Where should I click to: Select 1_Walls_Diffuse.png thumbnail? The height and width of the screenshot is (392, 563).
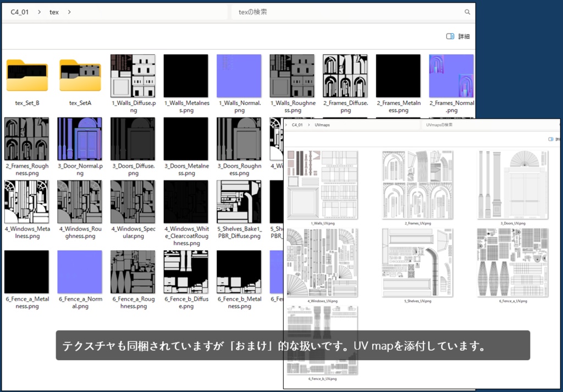click(x=133, y=76)
